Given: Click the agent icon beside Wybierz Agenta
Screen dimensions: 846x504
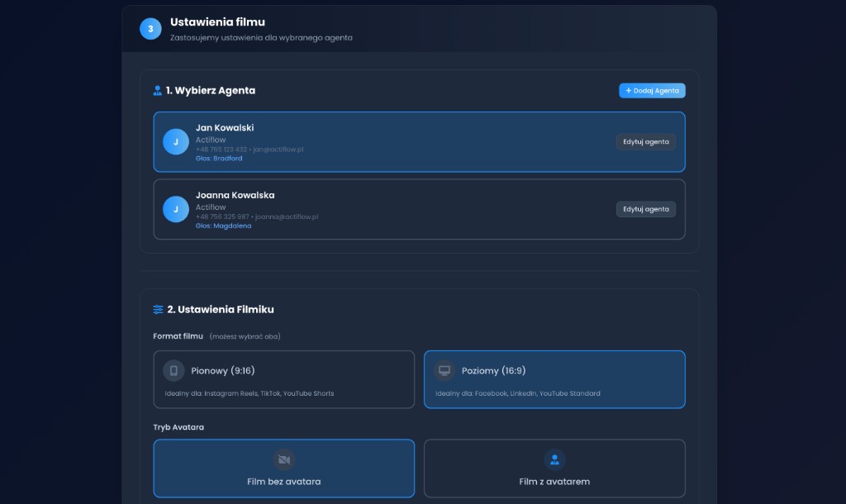Looking at the screenshot, I should click(158, 91).
